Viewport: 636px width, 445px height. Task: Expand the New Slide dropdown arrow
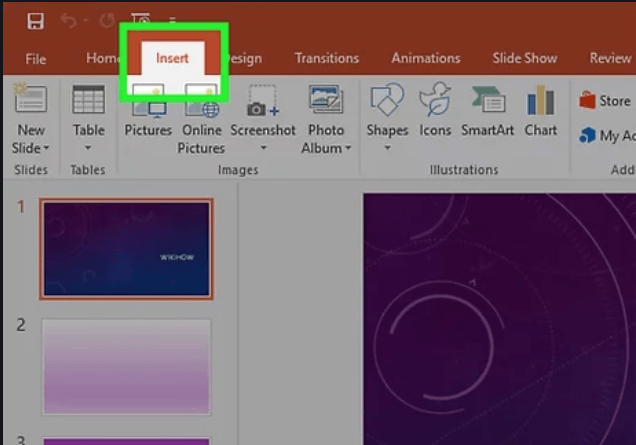(x=47, y=148)
